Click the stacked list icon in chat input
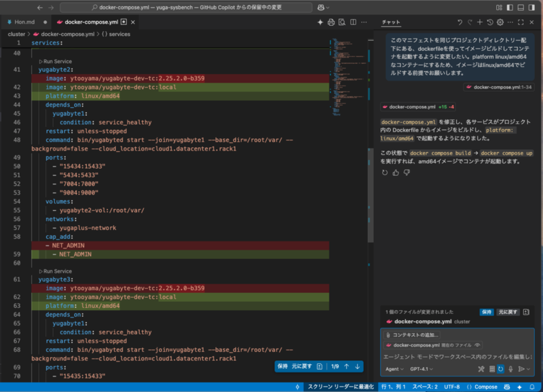This screenshot has width=543, height=392. 491,369
